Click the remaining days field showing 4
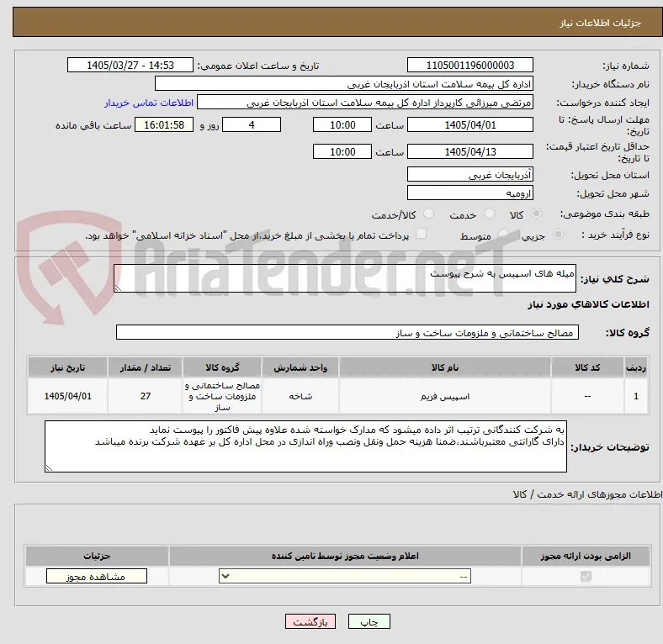 click(252, 124)
